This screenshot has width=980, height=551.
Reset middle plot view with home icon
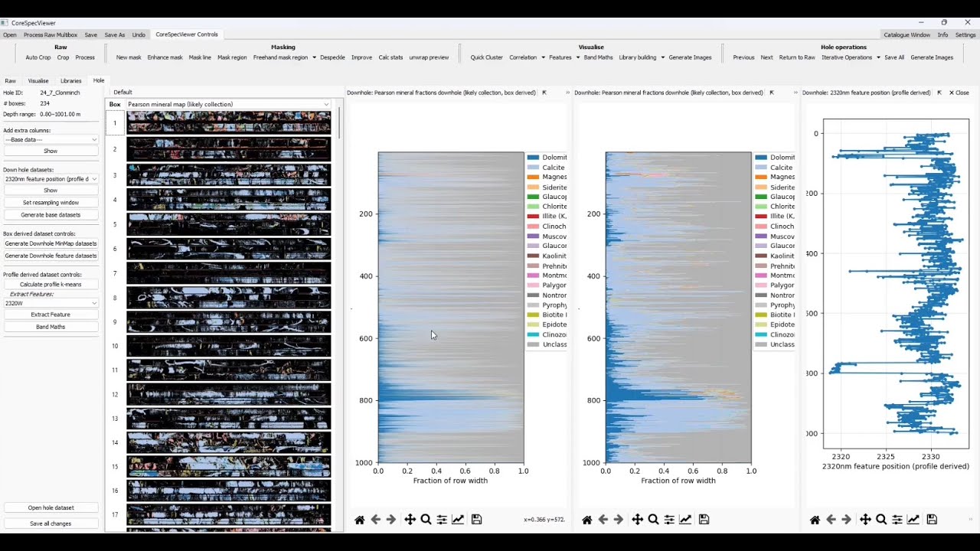586,520
